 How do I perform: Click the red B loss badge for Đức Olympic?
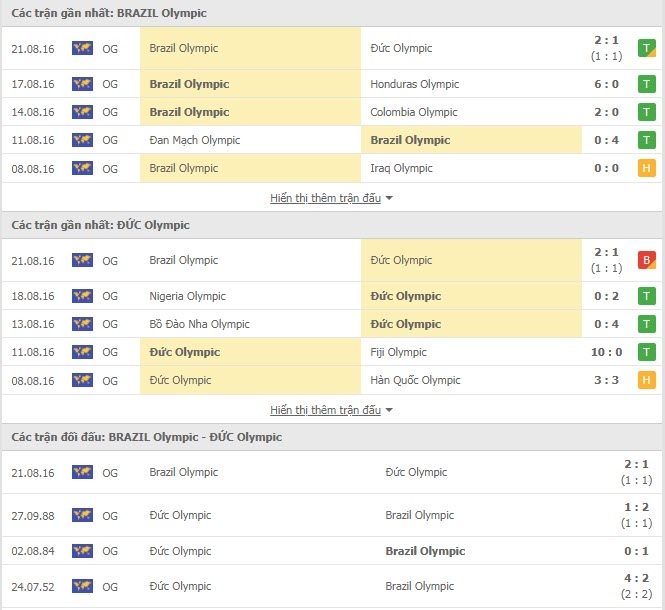tap(646, 260)
